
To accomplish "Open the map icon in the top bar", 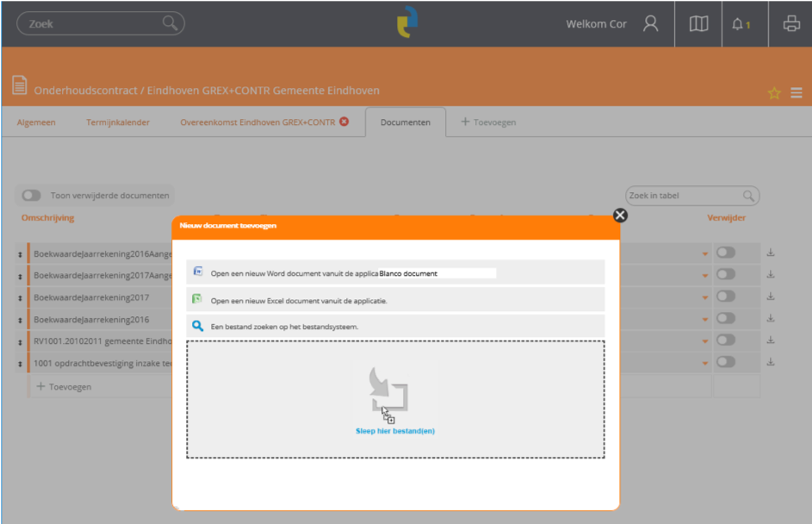I will pos(698,24).
